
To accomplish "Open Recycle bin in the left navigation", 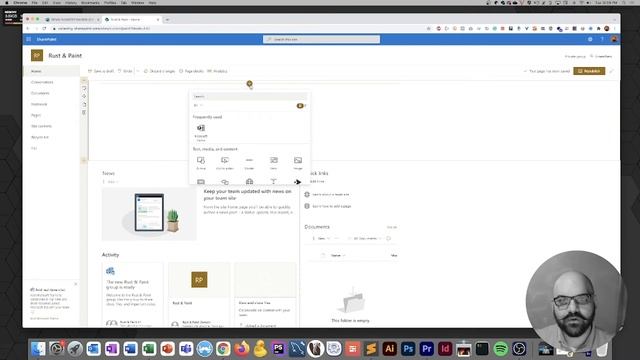I will 40,137.
